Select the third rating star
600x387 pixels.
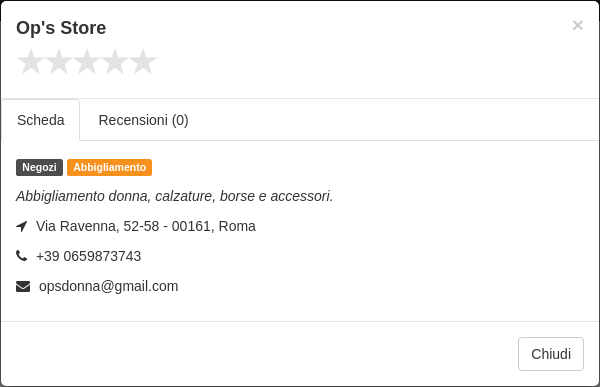(87, 62)
